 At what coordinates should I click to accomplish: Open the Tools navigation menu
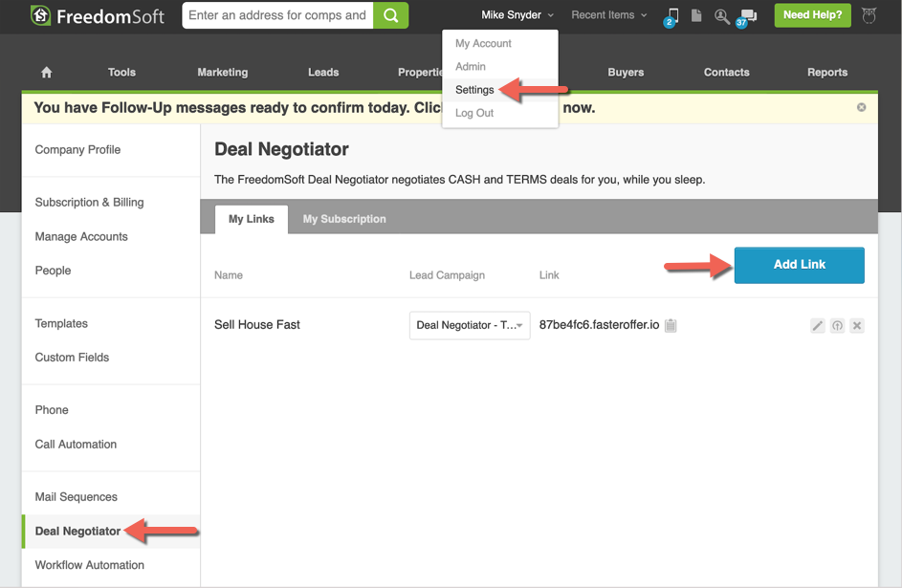point(121,72)
